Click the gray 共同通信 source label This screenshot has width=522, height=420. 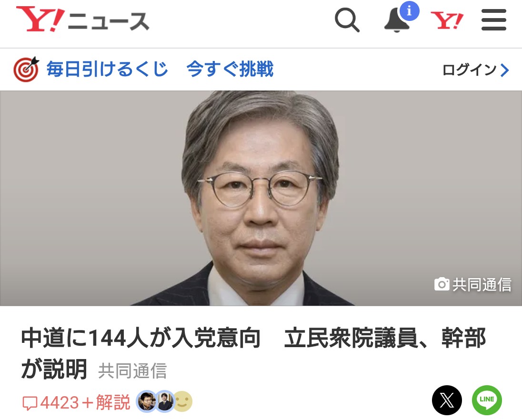[132, 371]
